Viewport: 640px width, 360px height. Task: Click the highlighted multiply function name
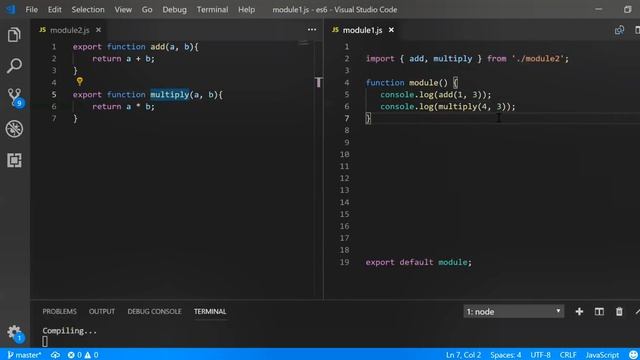[169, 95]
